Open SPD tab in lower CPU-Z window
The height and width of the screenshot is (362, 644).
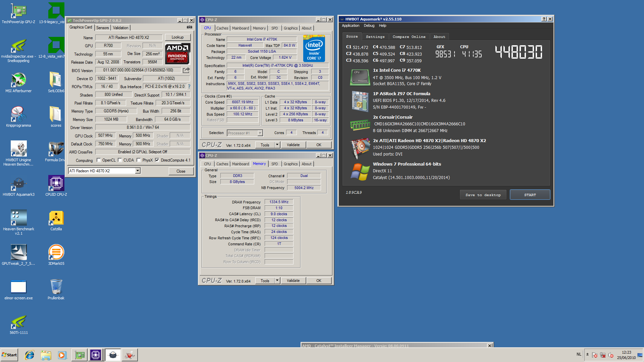tap(275, 164)
